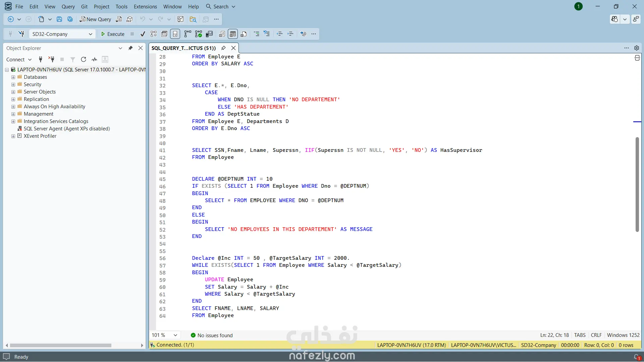This screenshot has width=644, height=362.
Task: Decrease the line indent
Action: coord(280,34)
